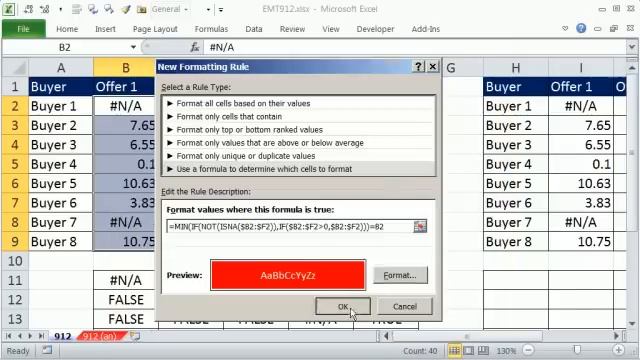Switch to Page Layout view icon in status bar
Image resolution: width=640 pixels, height=360 pixels.
pos(469,350)
